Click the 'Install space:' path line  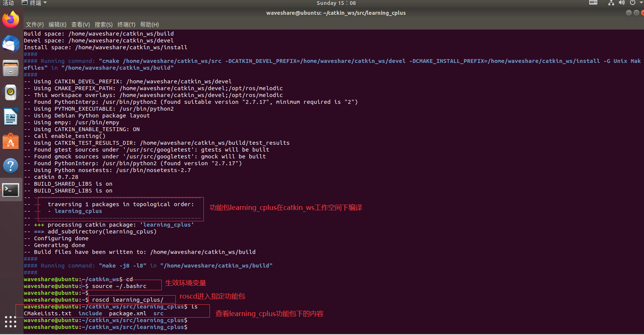[106, 47]
